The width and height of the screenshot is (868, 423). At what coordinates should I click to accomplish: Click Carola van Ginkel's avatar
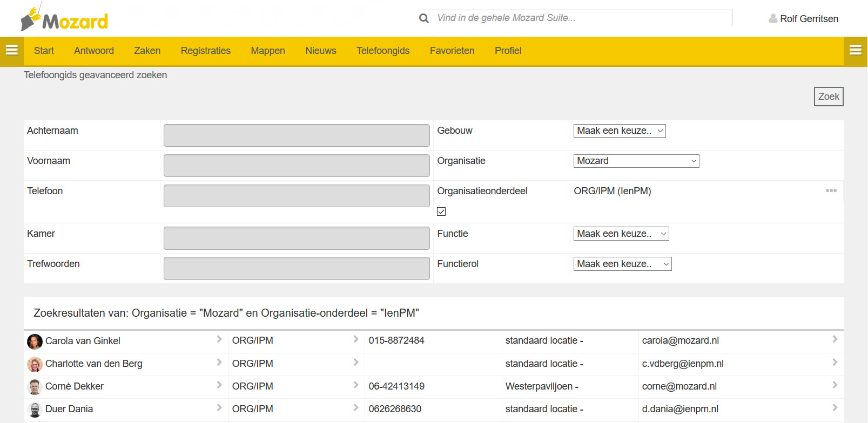click(x=35, y=342)
